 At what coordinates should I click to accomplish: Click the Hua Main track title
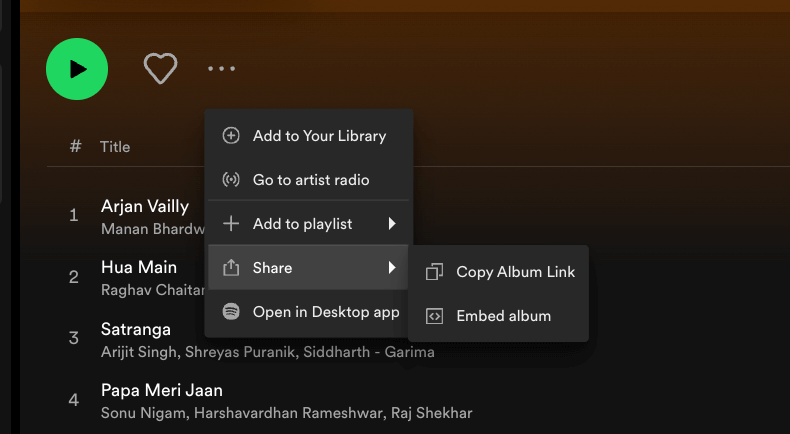tap(139, 267)
